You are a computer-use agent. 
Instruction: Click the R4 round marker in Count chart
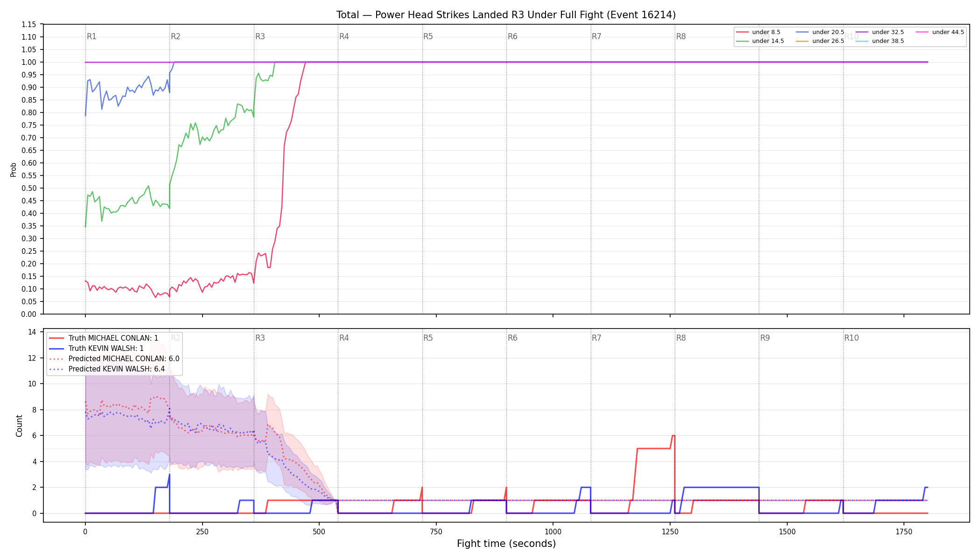tap(344, 338)
